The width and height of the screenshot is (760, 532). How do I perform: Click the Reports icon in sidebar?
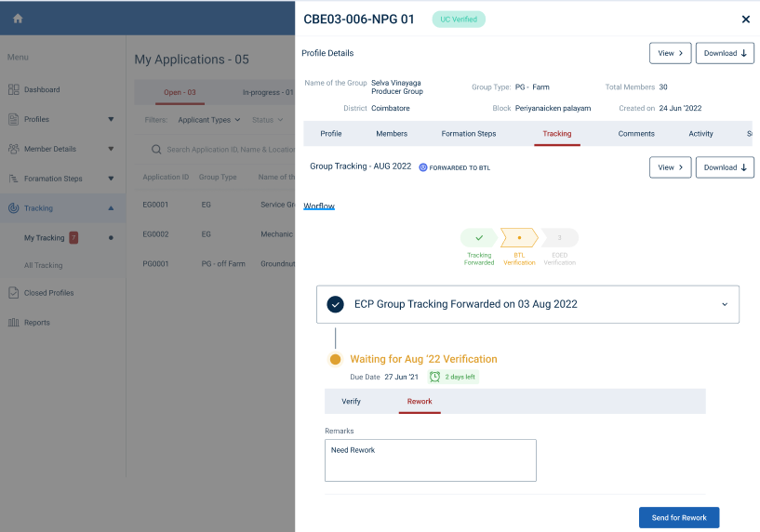[x=14, y=323]
